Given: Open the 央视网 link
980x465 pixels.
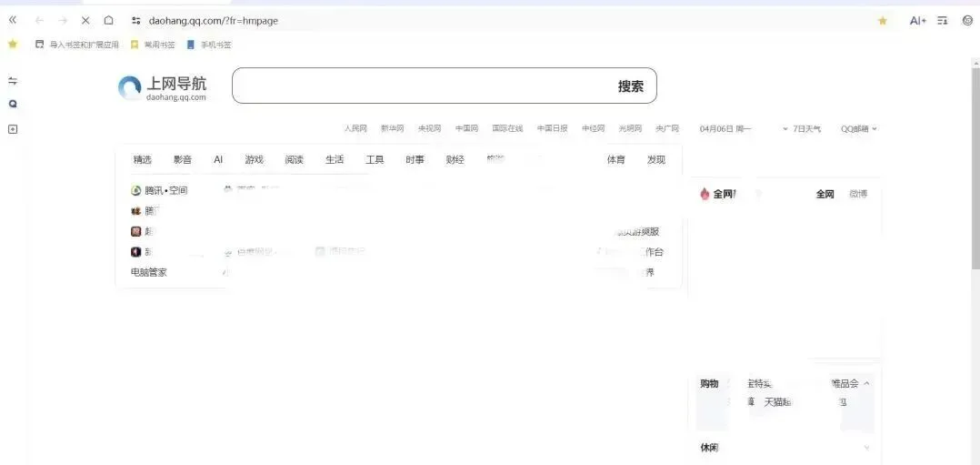Looking at the screenshot, I should click(429, 128).
